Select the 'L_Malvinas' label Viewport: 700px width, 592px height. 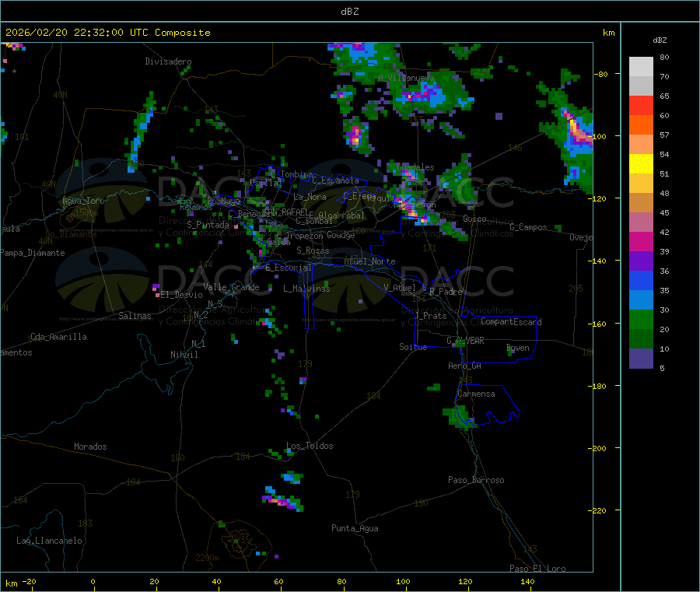[x=306, y=289]
